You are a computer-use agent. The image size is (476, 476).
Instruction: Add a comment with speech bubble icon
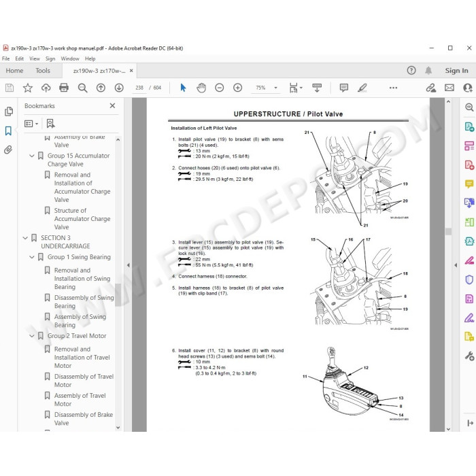pos(344,88)
